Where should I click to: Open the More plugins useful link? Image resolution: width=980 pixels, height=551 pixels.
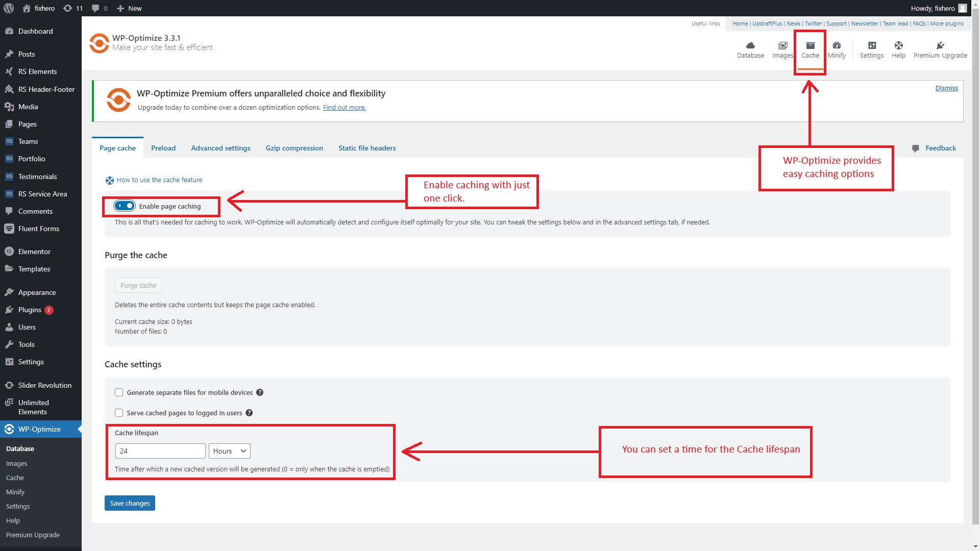pos(947,23)
